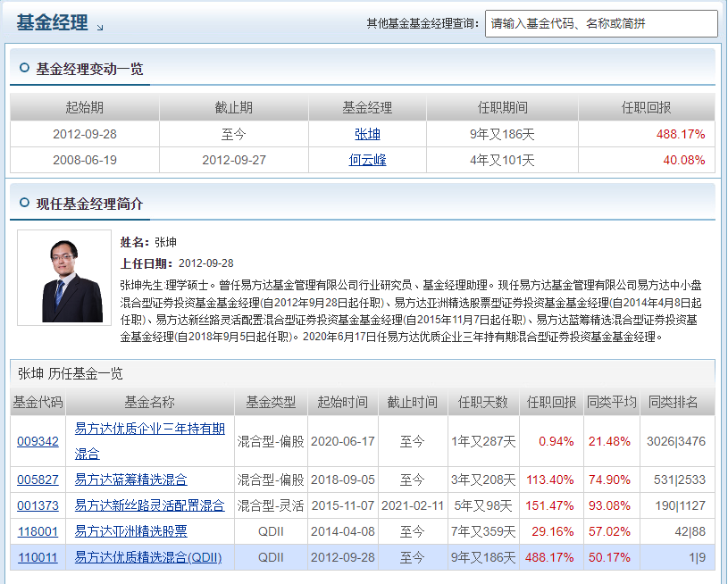Open 易方达优质精选混合(QDII) fund link
This screenshot has width=728, height=584.
click(x=148, y=557)
